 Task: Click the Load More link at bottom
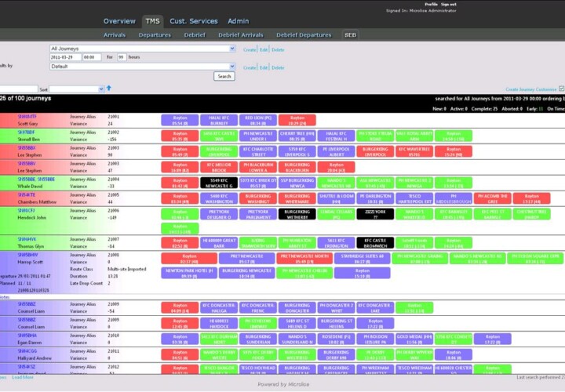(23, 377)
